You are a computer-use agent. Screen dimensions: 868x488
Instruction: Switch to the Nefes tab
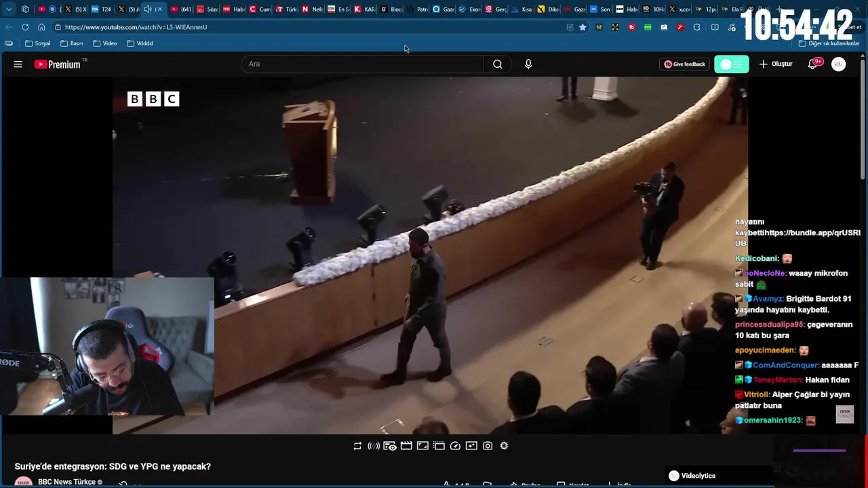tap(313, 9)
